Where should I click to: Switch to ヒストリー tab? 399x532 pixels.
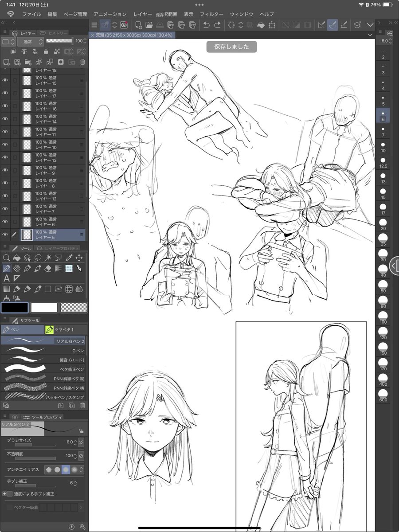[x=53, y=33]
